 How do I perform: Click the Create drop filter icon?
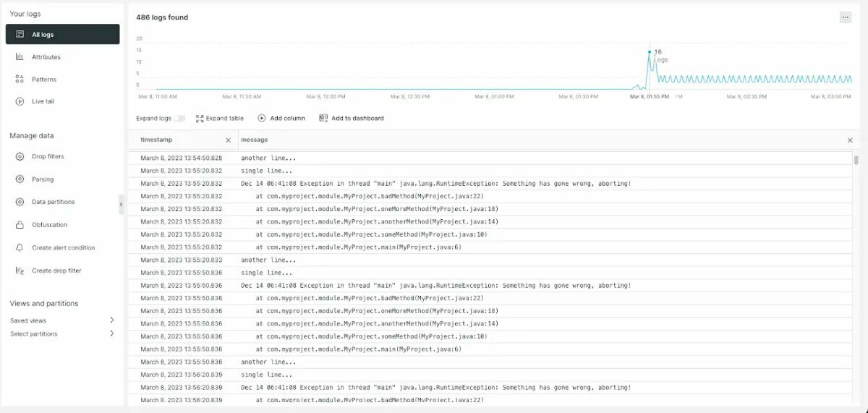pyautogui.click(x=20, y=271)
